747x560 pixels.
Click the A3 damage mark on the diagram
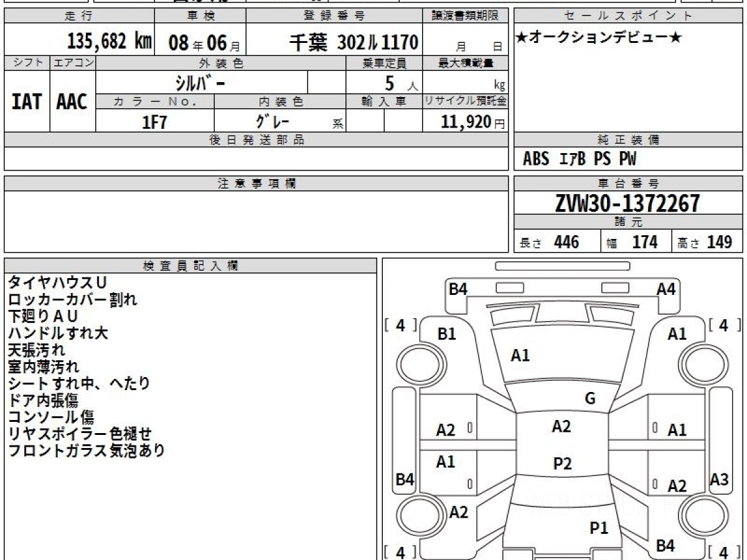point(719,480)
